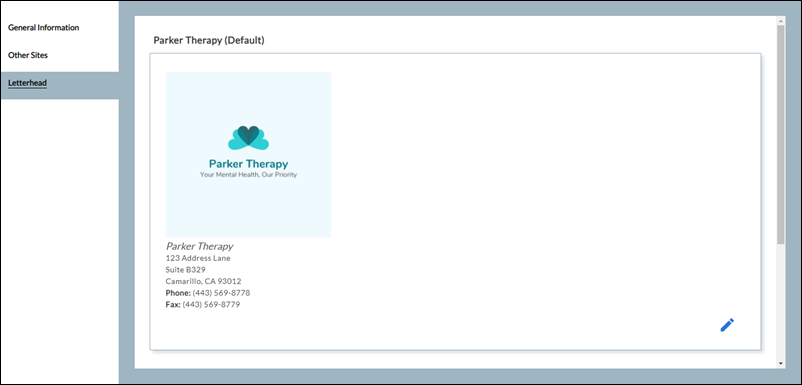
Task: Click the heart lotus logo icon
Action: point(248,138)
